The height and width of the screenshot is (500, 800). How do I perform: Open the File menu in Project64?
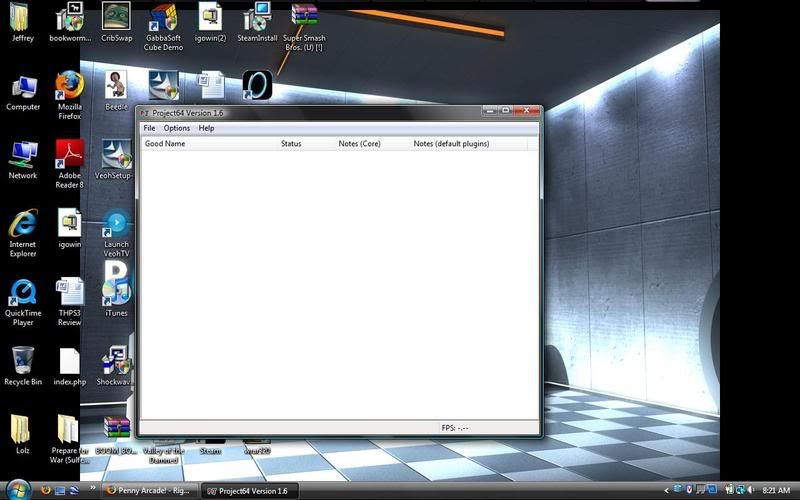(149, 128)
